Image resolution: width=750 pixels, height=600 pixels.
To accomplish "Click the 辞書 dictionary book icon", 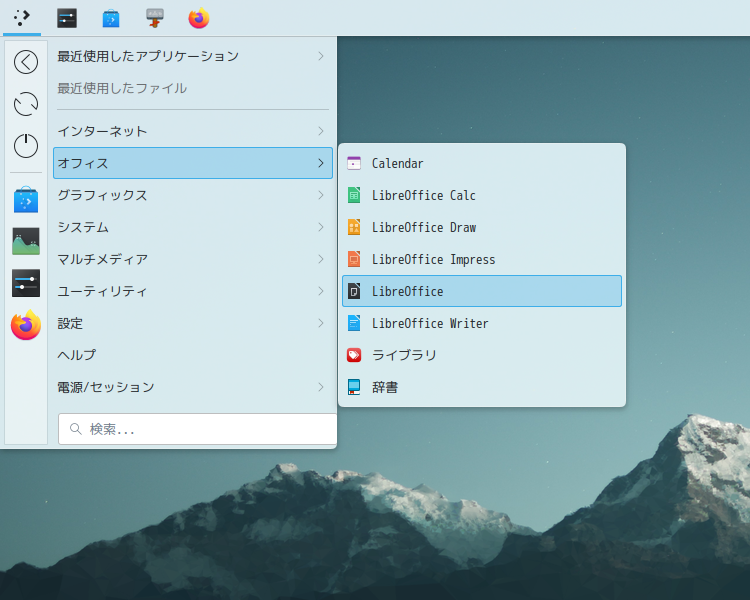I will 354,387.
